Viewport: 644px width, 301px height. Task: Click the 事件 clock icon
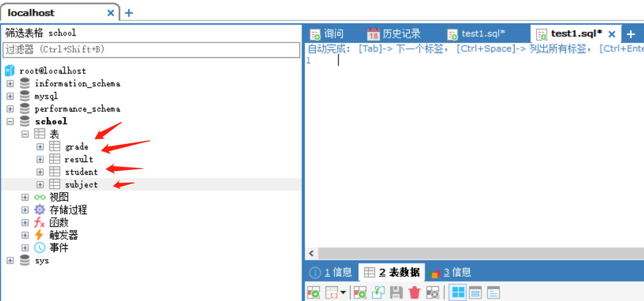[40, 247]
